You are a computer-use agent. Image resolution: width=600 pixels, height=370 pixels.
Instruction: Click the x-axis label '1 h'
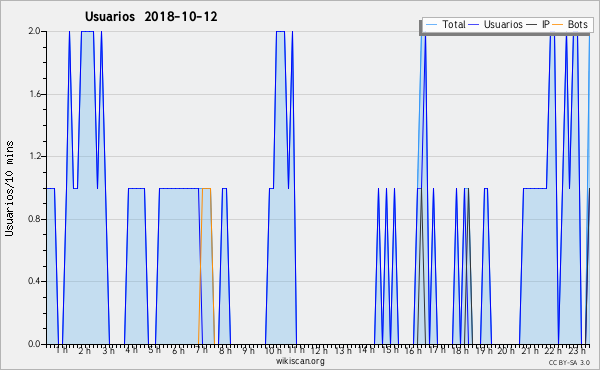(x=62, y=350)
